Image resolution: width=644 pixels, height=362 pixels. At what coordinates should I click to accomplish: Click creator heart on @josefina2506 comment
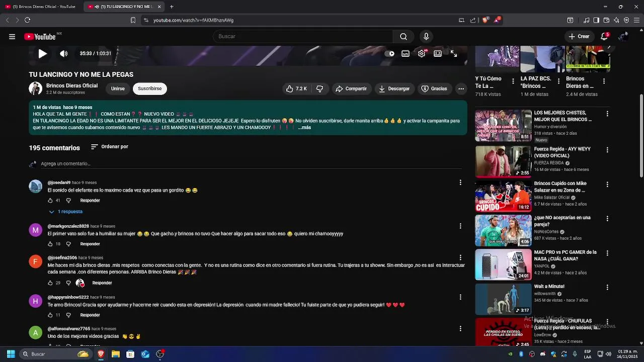point(80,283)
